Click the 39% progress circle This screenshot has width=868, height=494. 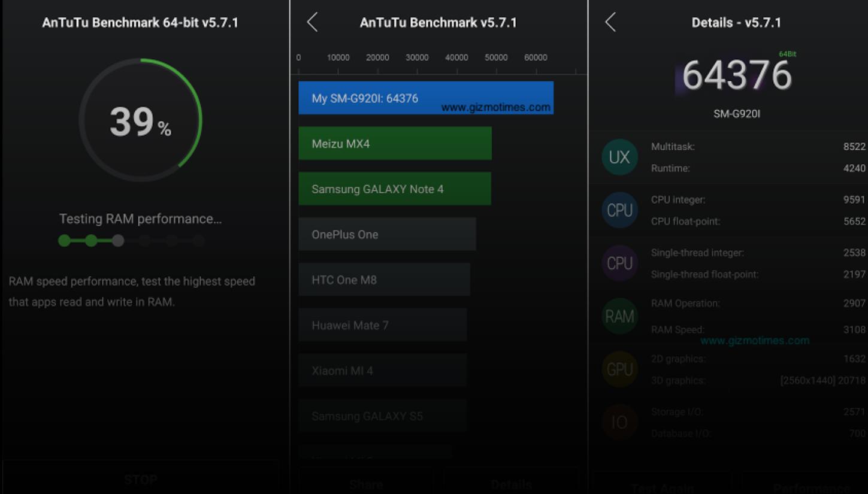141,120
